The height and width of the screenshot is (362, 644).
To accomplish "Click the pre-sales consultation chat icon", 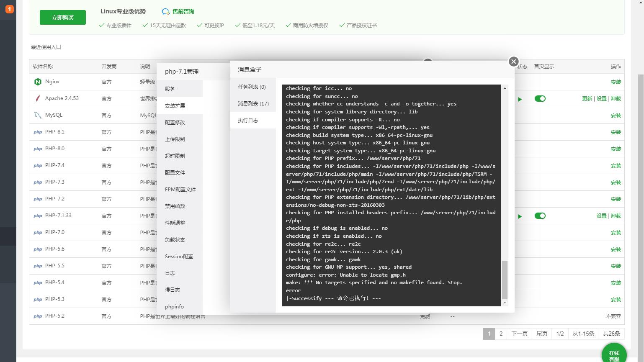I will pyautogui.click(x=166, y=12).
